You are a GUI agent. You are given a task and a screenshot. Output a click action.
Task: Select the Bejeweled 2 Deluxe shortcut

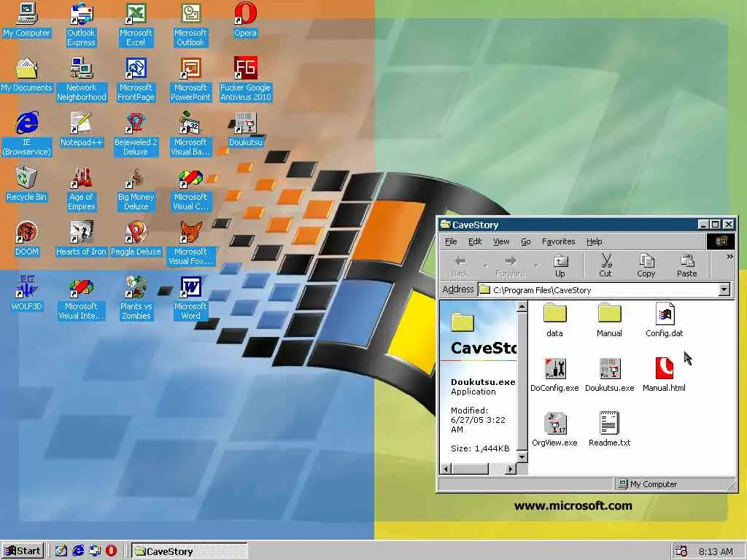136,134
